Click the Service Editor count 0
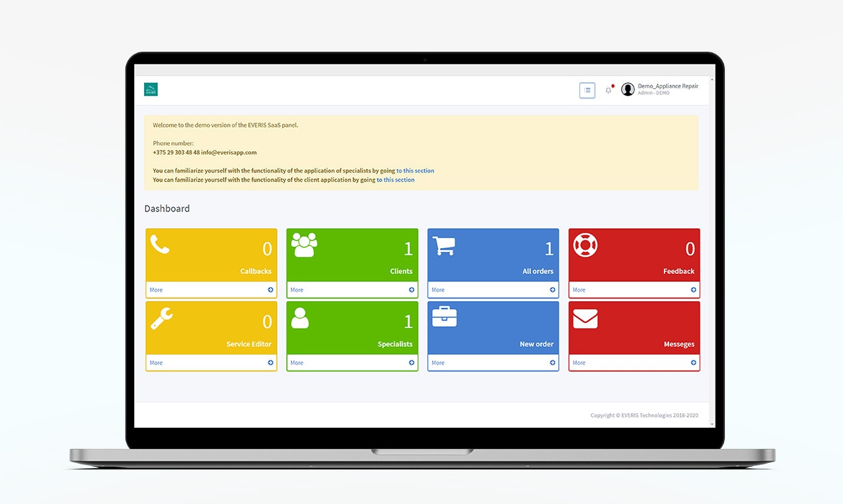843x504 pixels. pos(268,322)
